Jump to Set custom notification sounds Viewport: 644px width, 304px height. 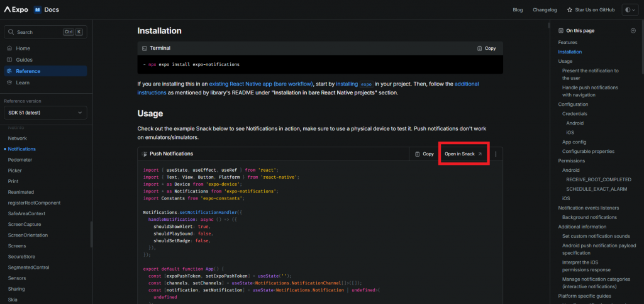coord(596,236)
